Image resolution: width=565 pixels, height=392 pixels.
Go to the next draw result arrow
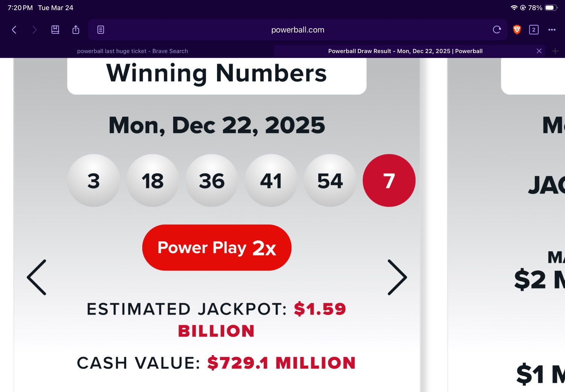tap(397, 277)
